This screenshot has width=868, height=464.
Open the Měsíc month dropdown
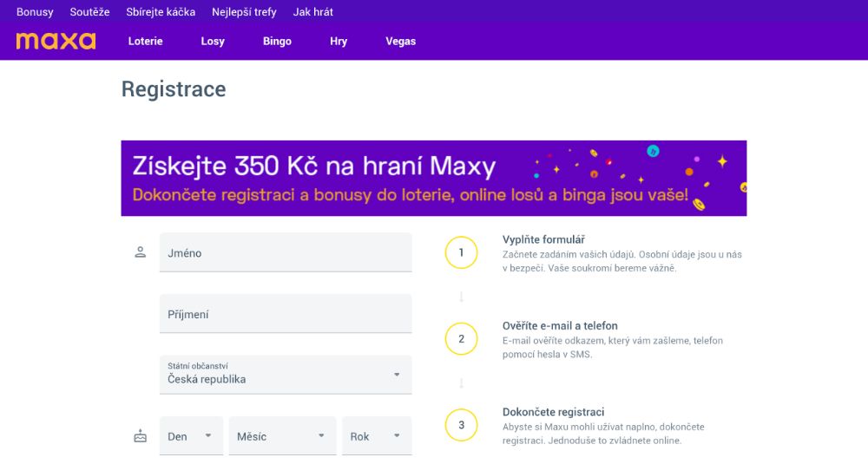tap(282, 436)
